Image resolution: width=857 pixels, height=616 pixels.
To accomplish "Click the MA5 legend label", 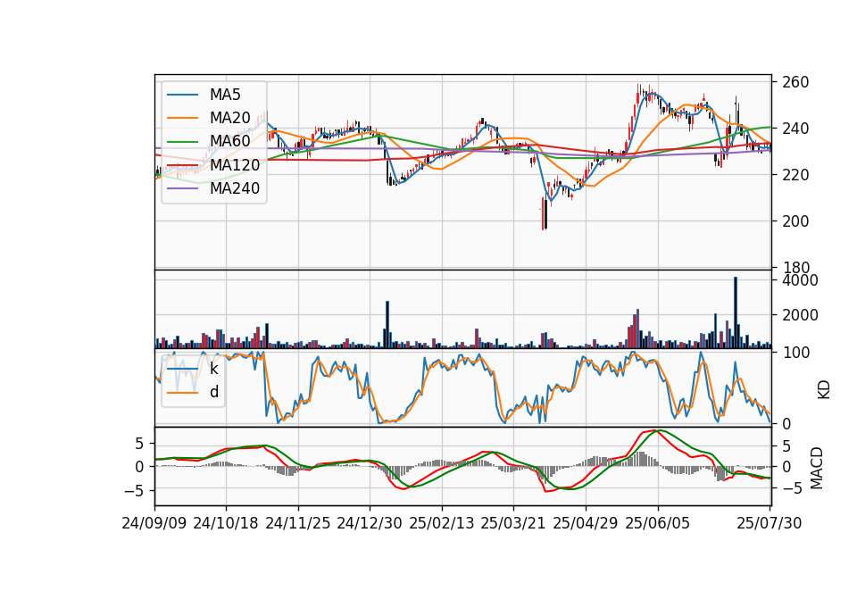I will point(225,95).
